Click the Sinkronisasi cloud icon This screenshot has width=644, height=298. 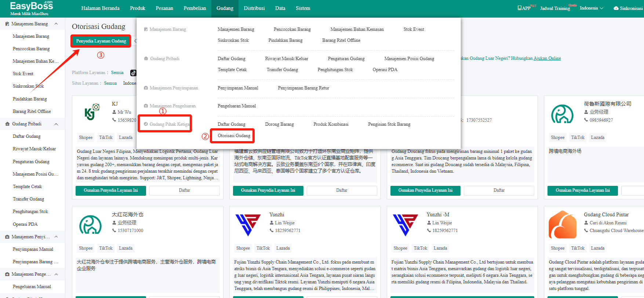(x=616, y=8)
